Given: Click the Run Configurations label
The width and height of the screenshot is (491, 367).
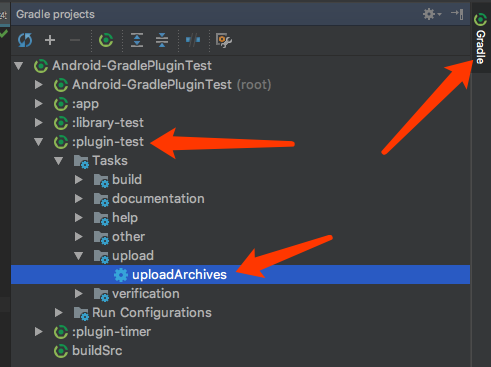Looking at the screenshot, I should (152, 313).
